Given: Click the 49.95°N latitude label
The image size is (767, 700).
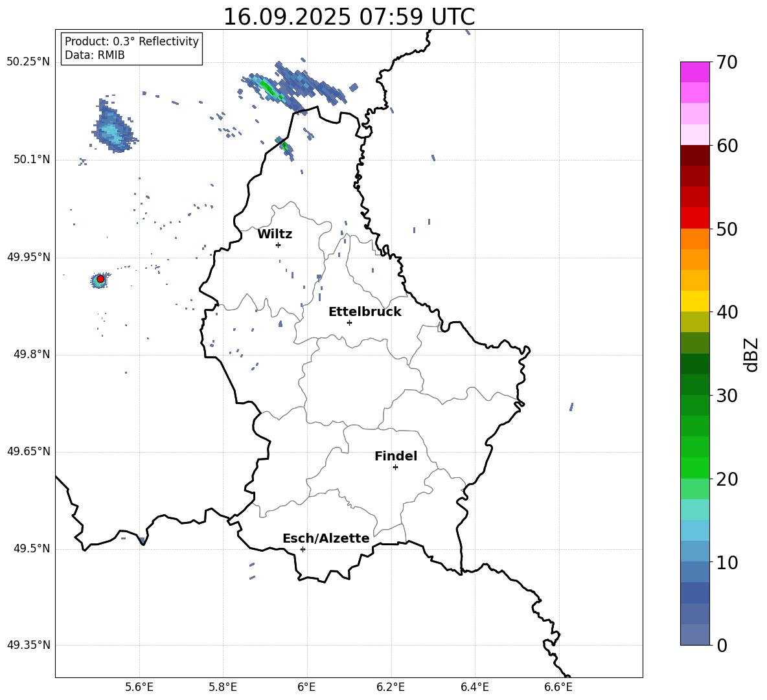Looking at the screenshot, I should pyautogui.click(x=29, y=257).
